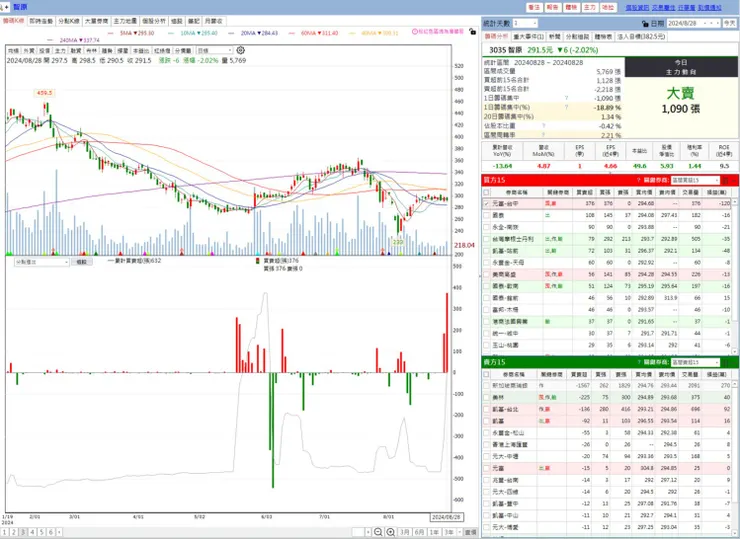Screen dimensions: 740x539
Task: Check the box for 元富-台中 row
Action: [487, 203]
